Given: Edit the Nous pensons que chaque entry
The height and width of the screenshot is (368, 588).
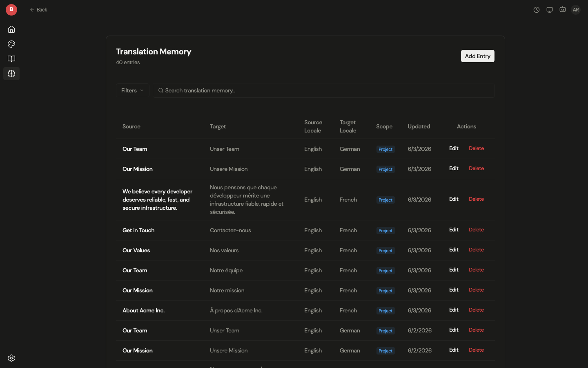Looking at the screenshot, I should click(454, 199).
